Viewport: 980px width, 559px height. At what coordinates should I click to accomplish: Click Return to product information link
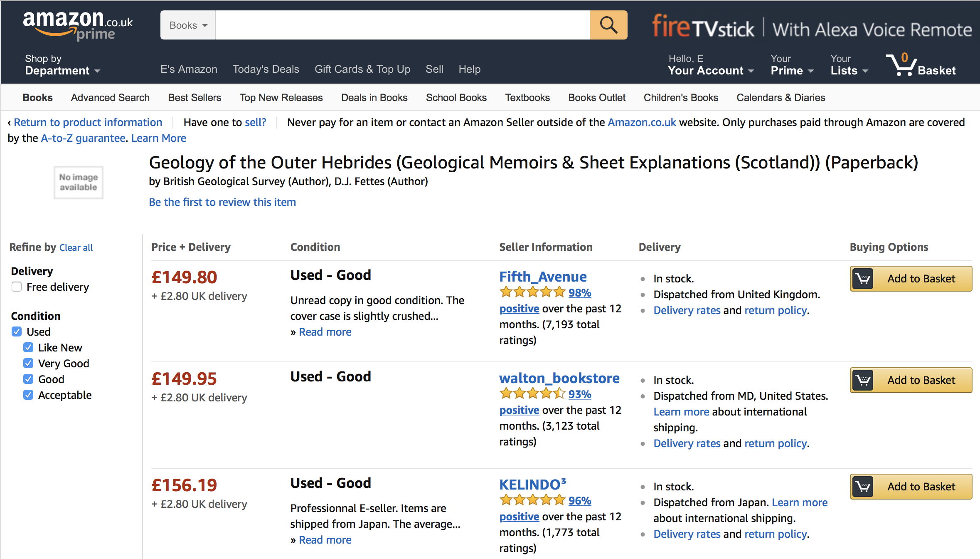[x=88, y=122]
